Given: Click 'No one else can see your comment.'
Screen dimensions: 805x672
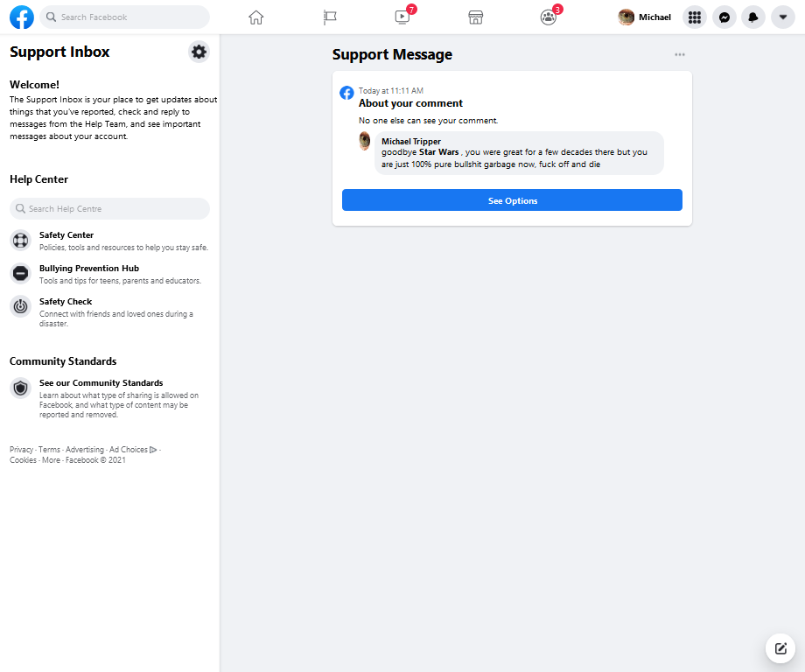Looking at the screenshot, I should 428,121.
